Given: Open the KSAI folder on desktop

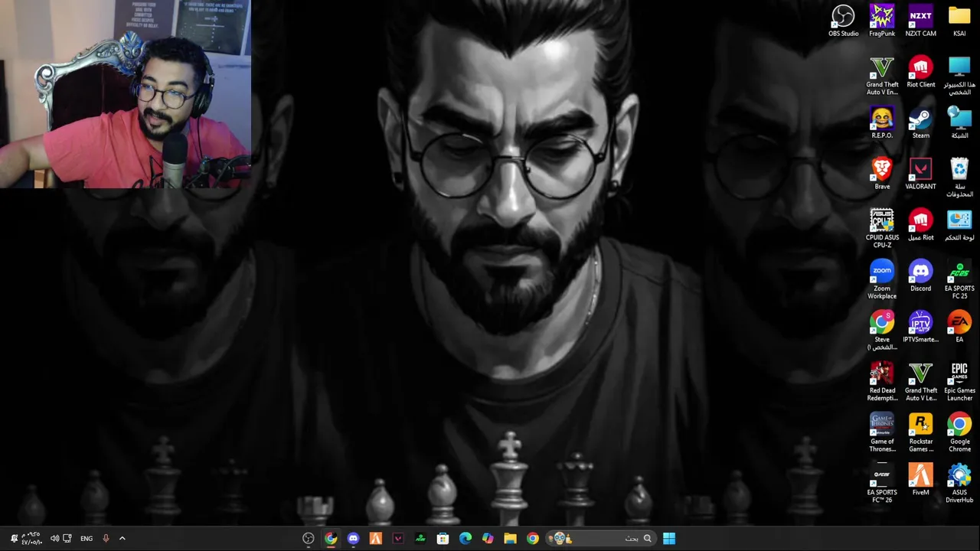Looking at the screenshot, I should pos(959,21).
